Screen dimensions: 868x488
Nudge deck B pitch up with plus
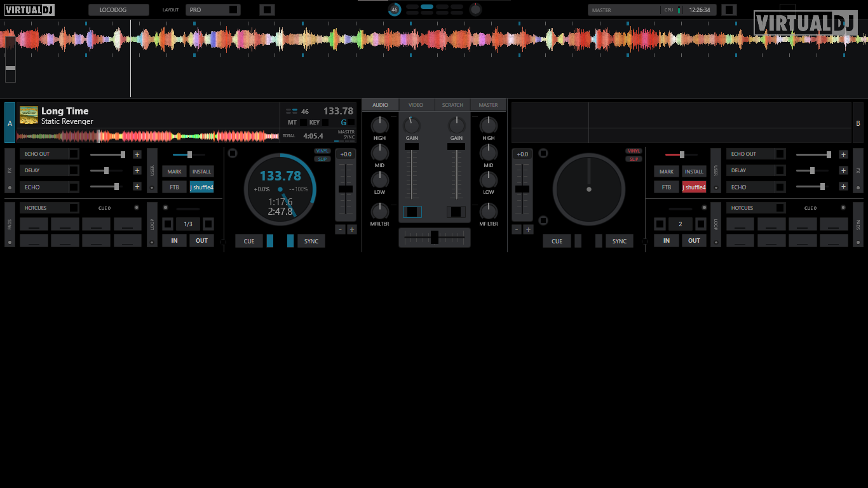point(528,229)
